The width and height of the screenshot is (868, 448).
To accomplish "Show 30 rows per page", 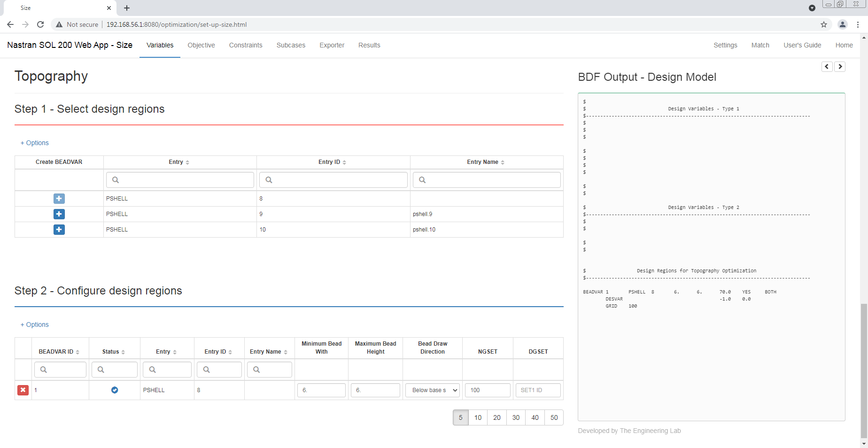I will click(516, 417).
